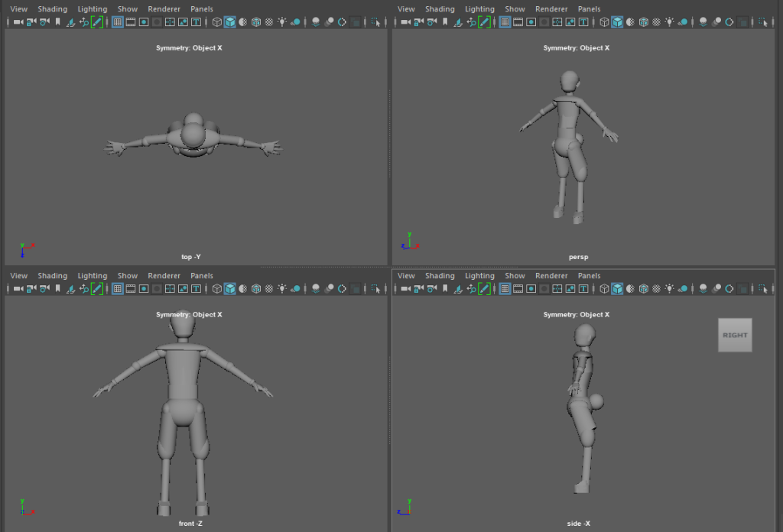Screen dimensions: 783x532
Task: Toggle textured display in side view panel
Action: 657,289
